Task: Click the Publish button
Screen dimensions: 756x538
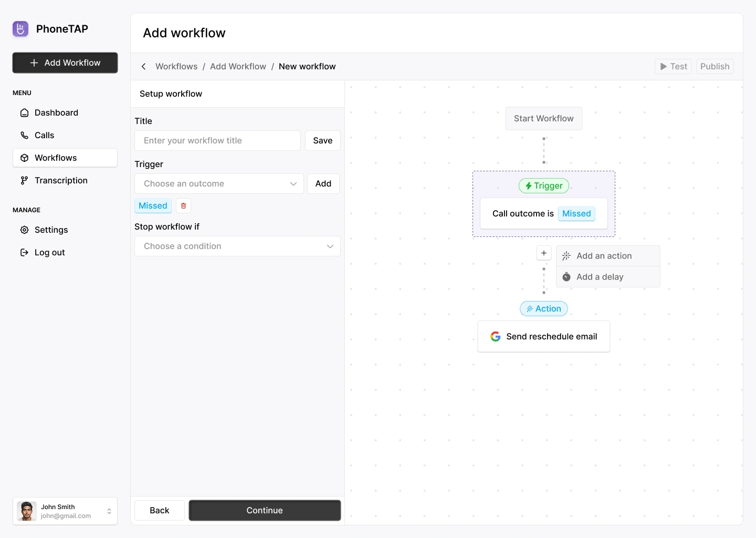Action: click(x=715, y=67)
